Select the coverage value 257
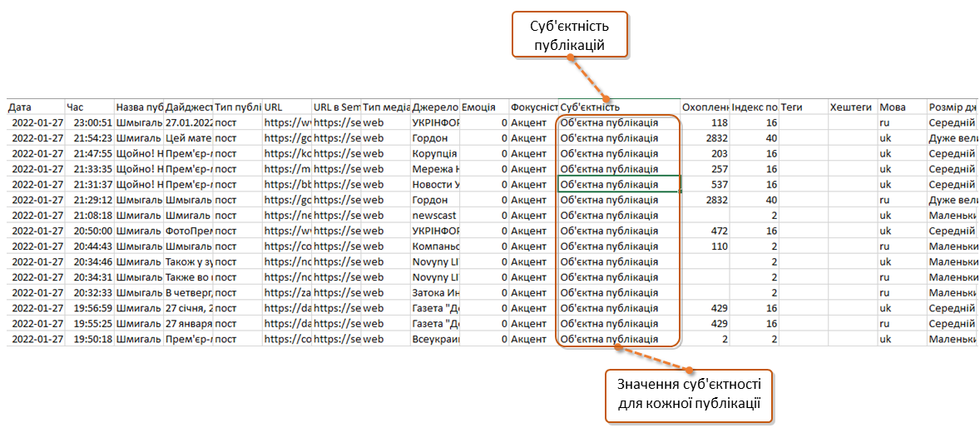 [705, 169]
